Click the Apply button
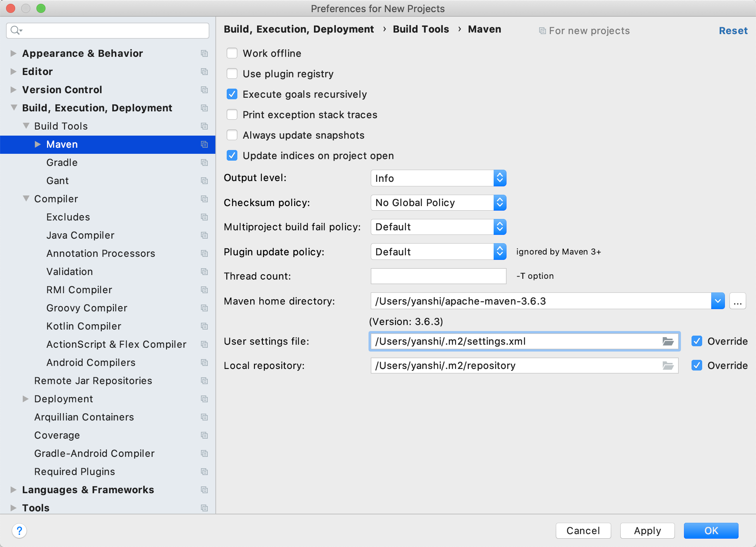Screen dimensions: 756x547 648,531
